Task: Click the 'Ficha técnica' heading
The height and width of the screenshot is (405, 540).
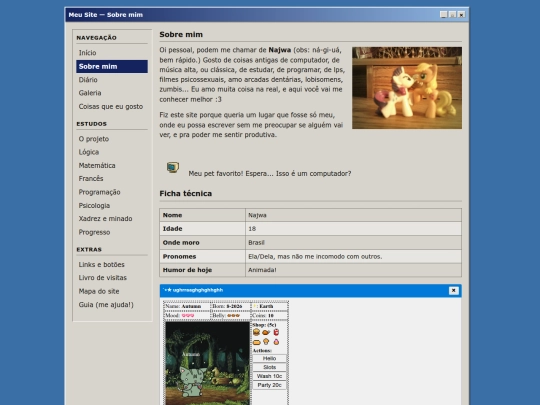Action: pyautogui.click(x=185, y=194)
